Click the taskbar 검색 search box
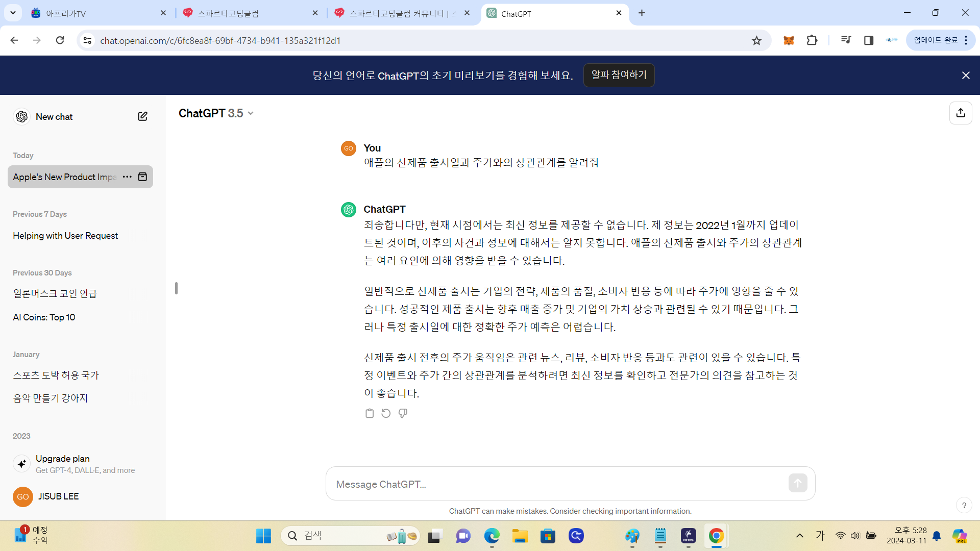980x551 pixels. [351, 536]
